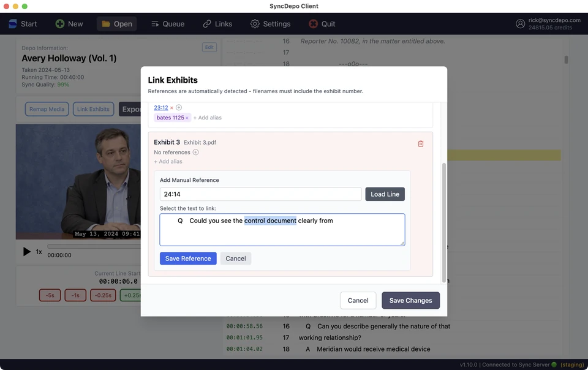Click the Save Changes button

(410, 301)
